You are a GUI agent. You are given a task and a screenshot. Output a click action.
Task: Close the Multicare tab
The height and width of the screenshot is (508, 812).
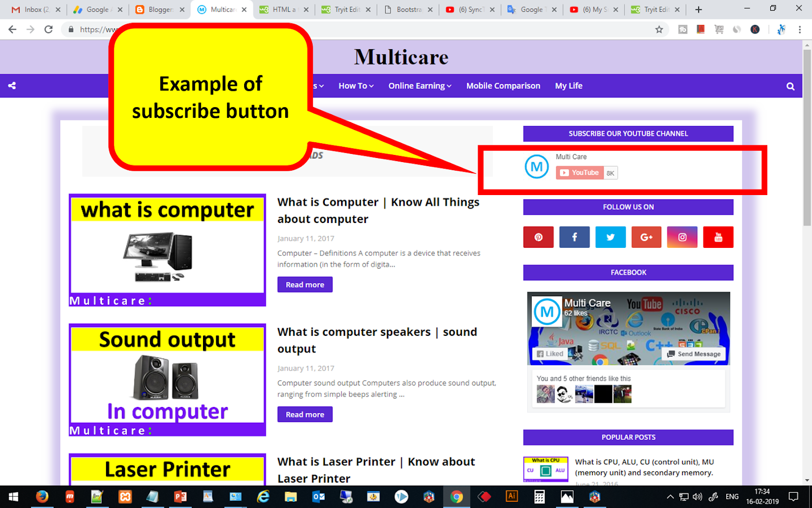coord(244,10)
